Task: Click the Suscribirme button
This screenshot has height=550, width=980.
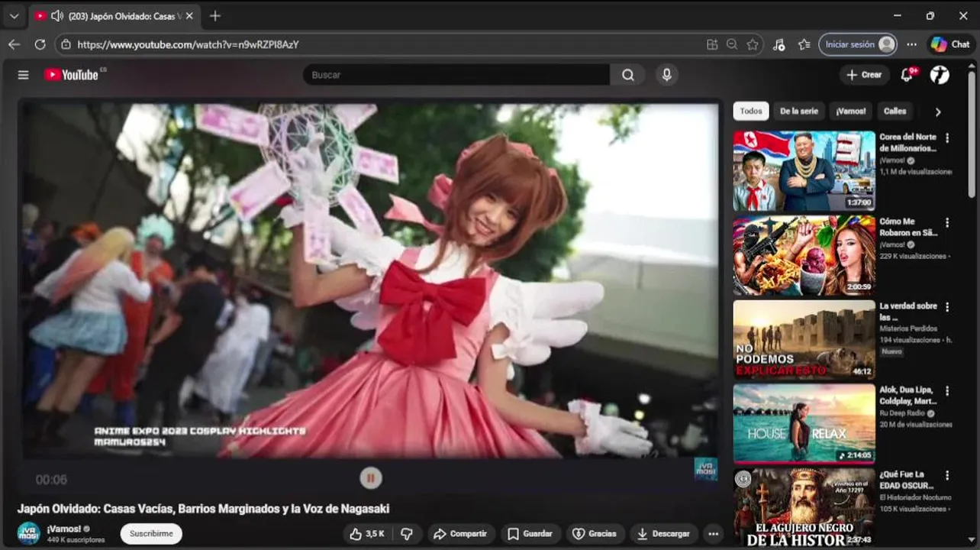Action: click(151, 533)
